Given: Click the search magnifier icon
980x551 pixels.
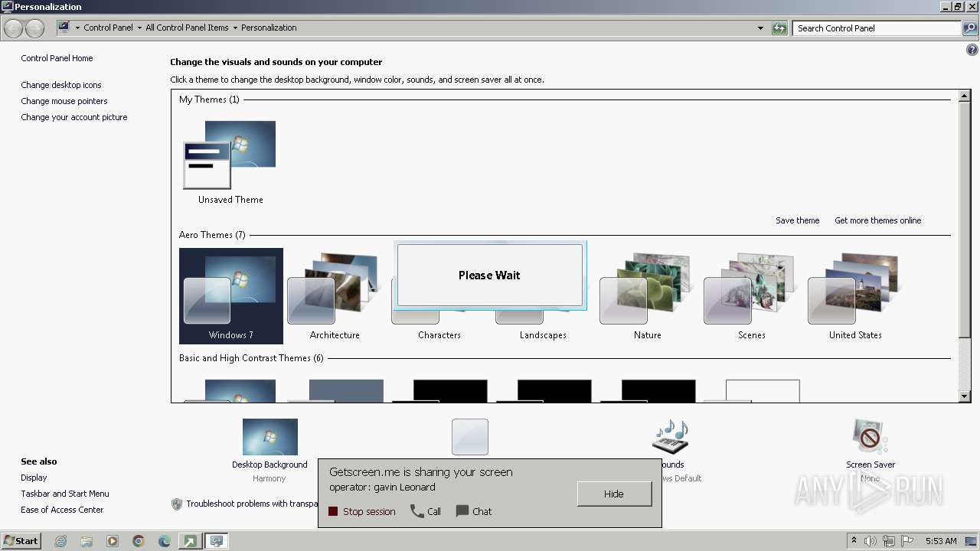Looking at the screenshot, I should coord(970,28).
